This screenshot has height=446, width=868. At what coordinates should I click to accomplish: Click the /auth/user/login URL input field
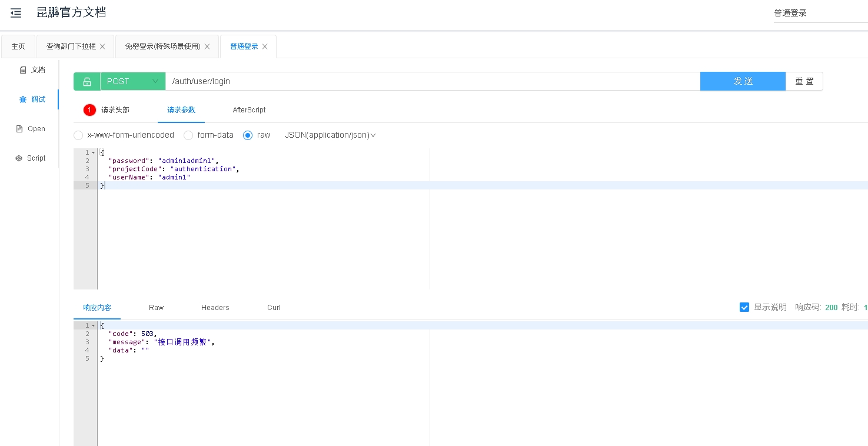coord(433,81)
